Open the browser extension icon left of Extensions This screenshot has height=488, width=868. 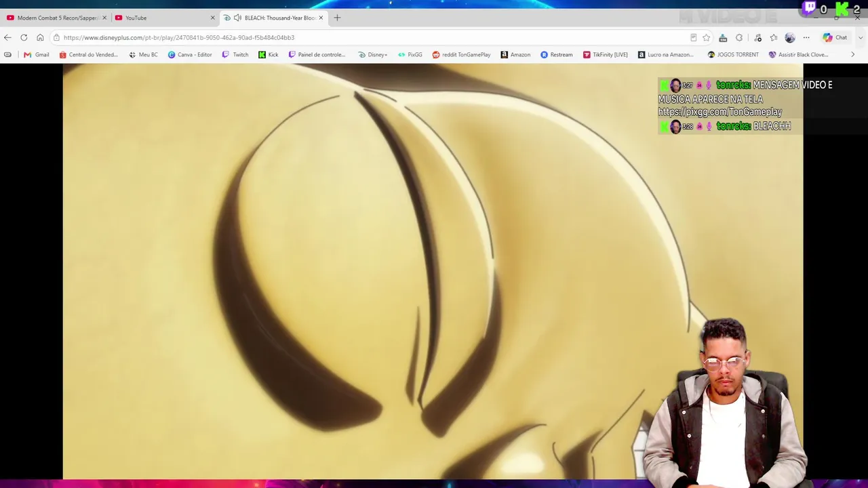(723, 37)
